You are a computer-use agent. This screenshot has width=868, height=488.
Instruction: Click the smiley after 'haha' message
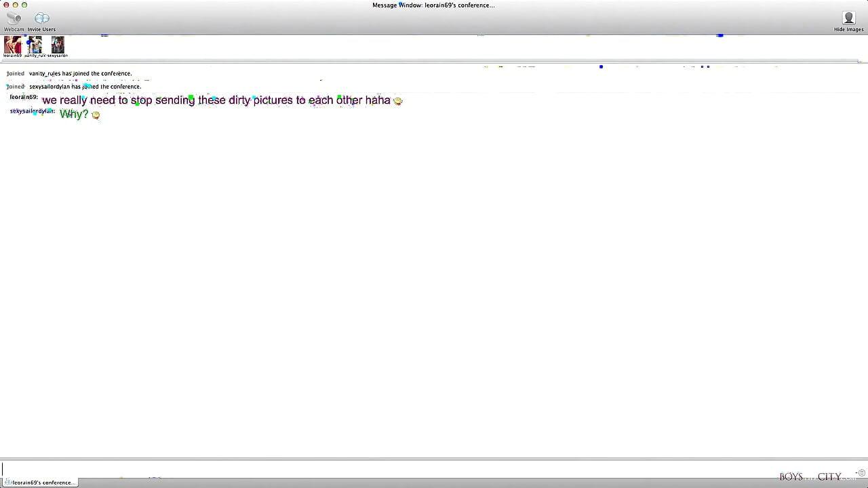click(x=398, y=101)
